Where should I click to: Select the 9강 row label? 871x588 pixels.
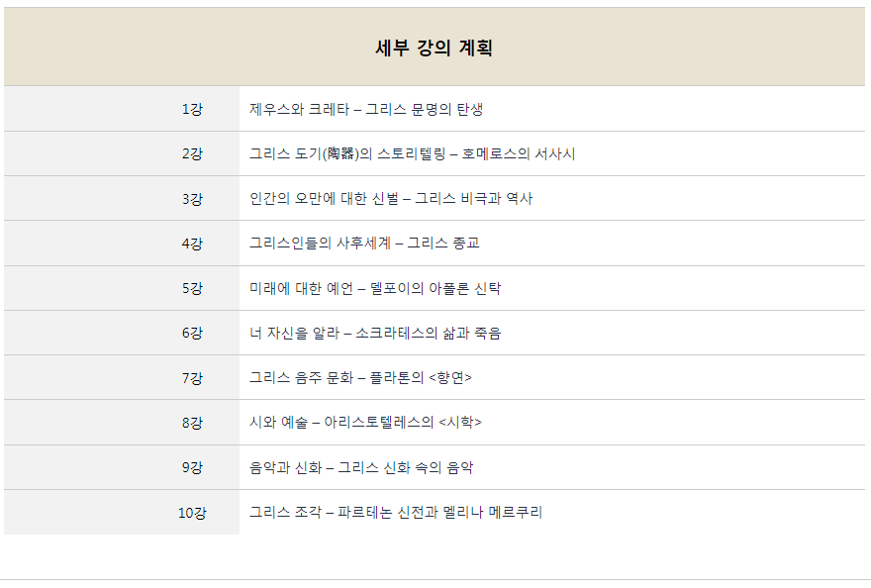tap(192, 467)
